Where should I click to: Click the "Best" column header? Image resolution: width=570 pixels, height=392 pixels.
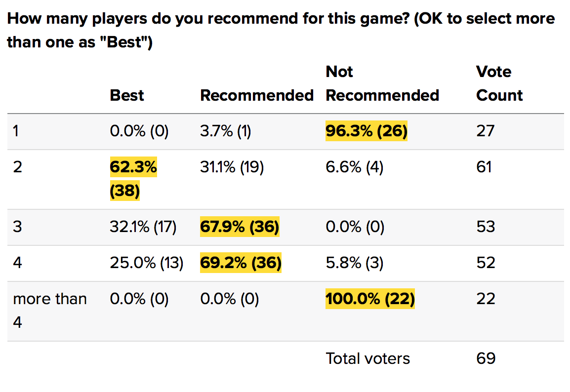pyautogui.click(x=127, y=95)
